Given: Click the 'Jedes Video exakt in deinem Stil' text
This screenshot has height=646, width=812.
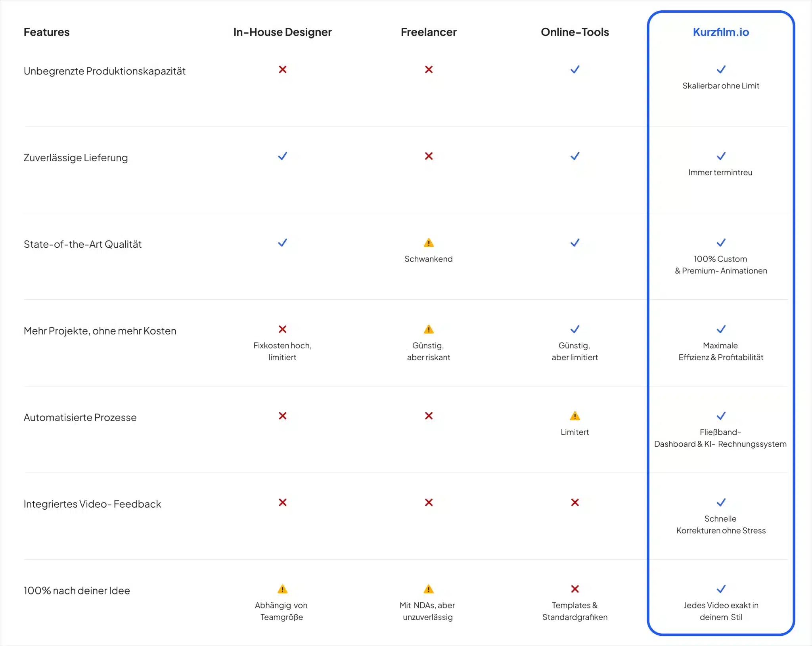Looking at the screenshot, I should point(721,611).
